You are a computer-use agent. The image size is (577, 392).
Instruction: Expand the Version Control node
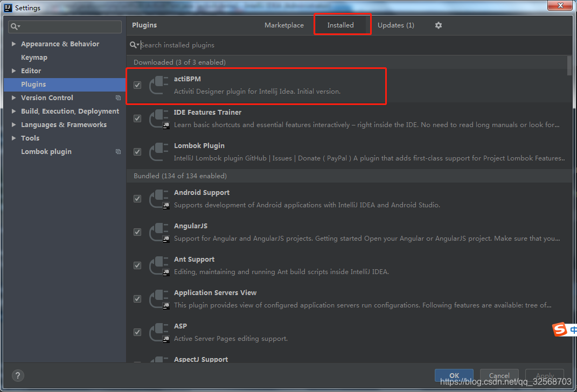(13, 98)
